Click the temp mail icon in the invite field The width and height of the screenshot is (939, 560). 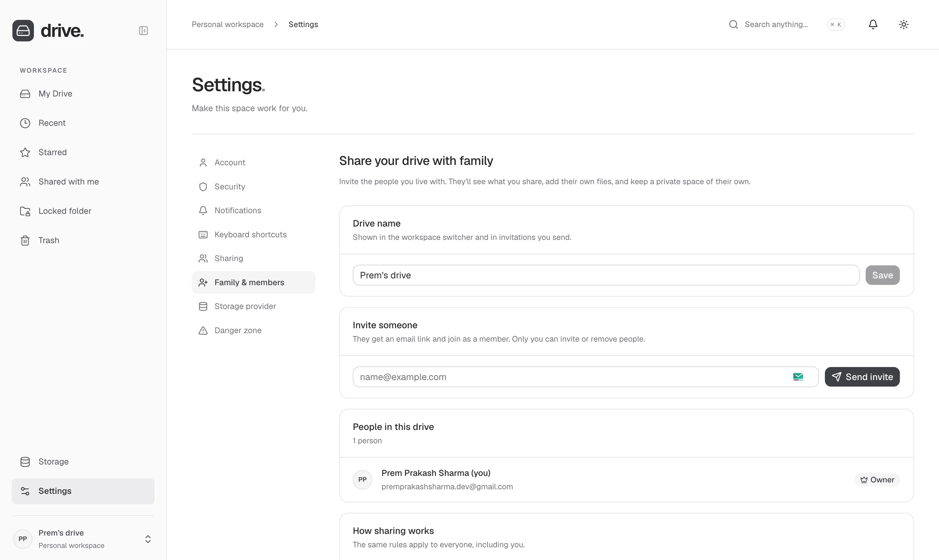[798, 376]
